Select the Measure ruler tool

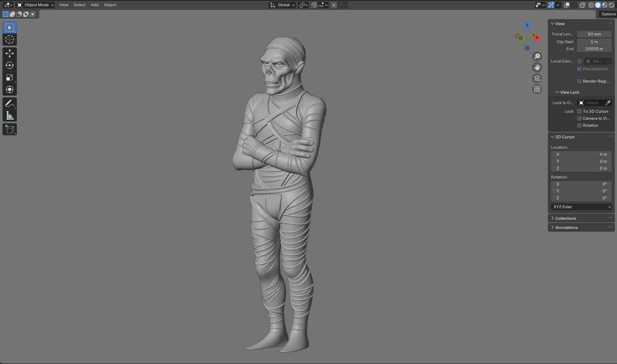[x=10, y=115]
